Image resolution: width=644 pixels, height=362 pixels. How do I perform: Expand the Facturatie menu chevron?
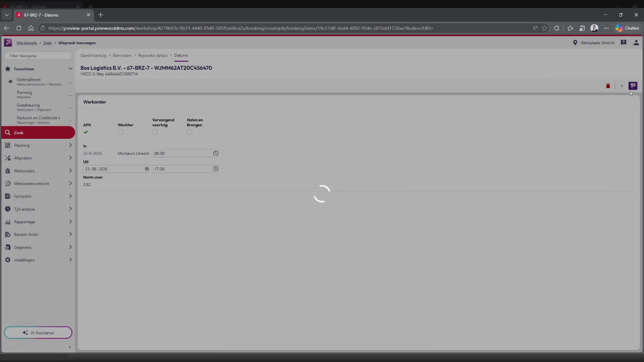[x=70, y=196]
